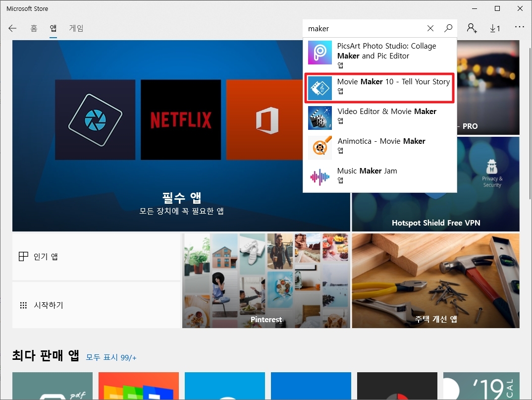Open the PRO app tile

(488, 88)
